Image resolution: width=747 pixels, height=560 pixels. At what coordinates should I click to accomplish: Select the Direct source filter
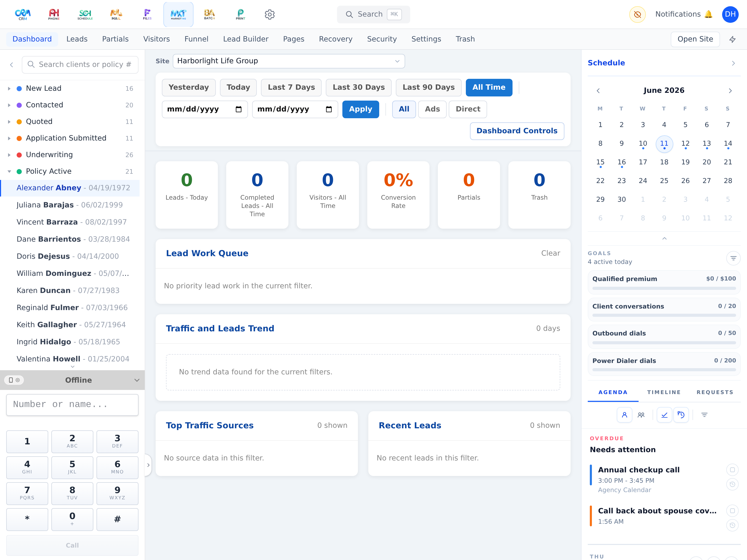coord(468,109)
